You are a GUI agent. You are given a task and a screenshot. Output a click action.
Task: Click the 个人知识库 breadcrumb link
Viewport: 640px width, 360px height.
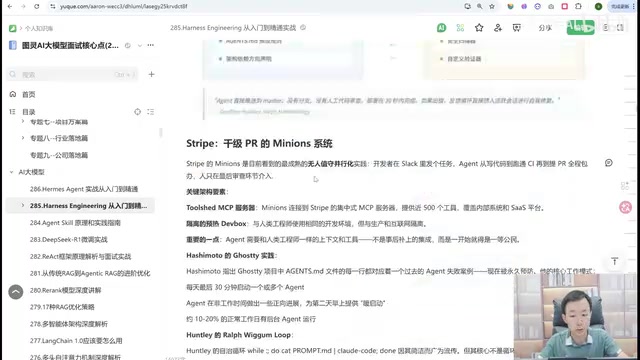click(39, 29)
